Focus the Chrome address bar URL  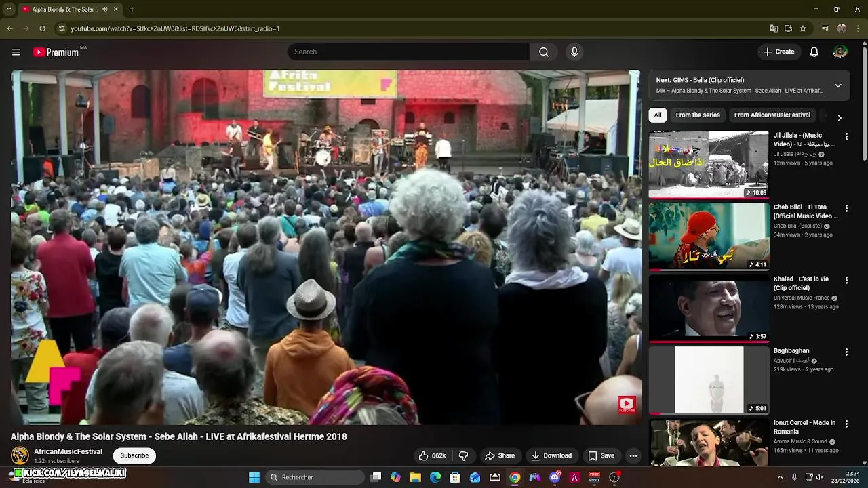[175, 28]
